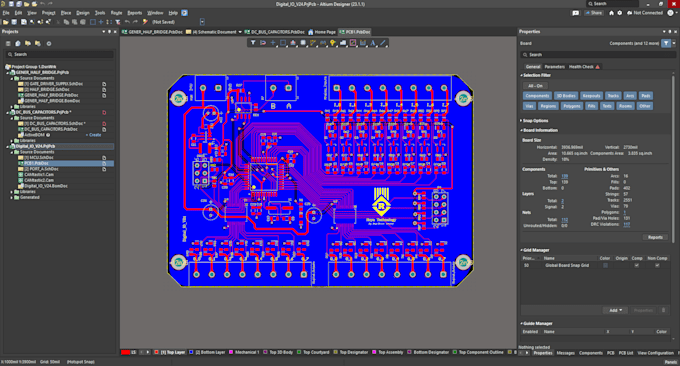Switch to the DC_BUS_CAPACITORS.PcbDoc tab
680x366 pixels.
(x=275, y=32)
